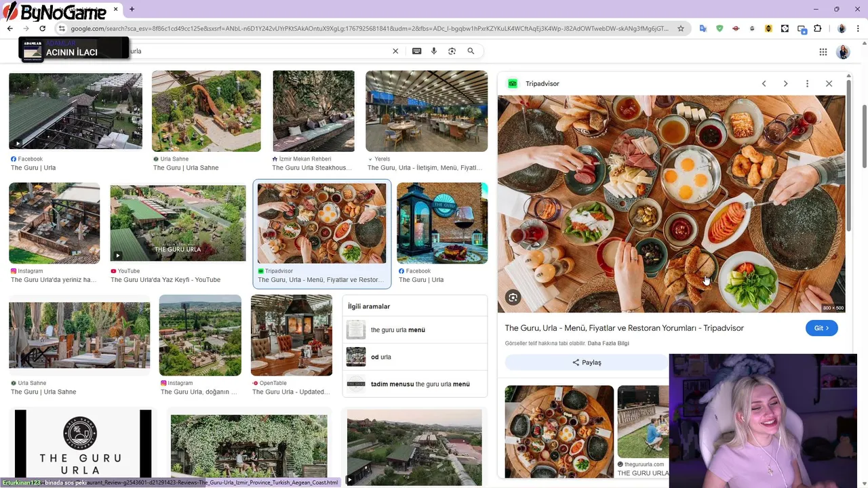Viewport: 868px width, 488px height.
Task: Open 'The Guru Urla - Updated' OpenTable title
Action: tap(291, 392)
